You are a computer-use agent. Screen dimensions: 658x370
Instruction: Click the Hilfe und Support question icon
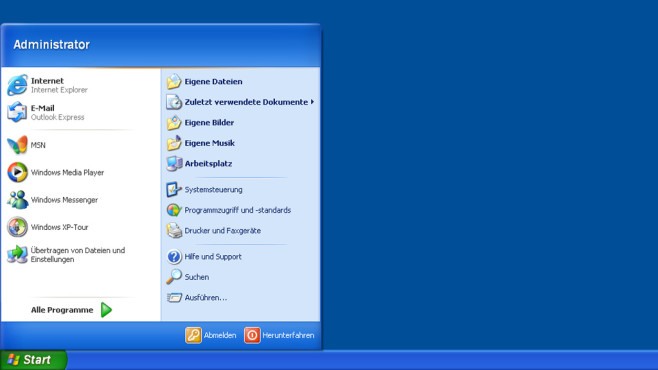(x=174, y=256)
